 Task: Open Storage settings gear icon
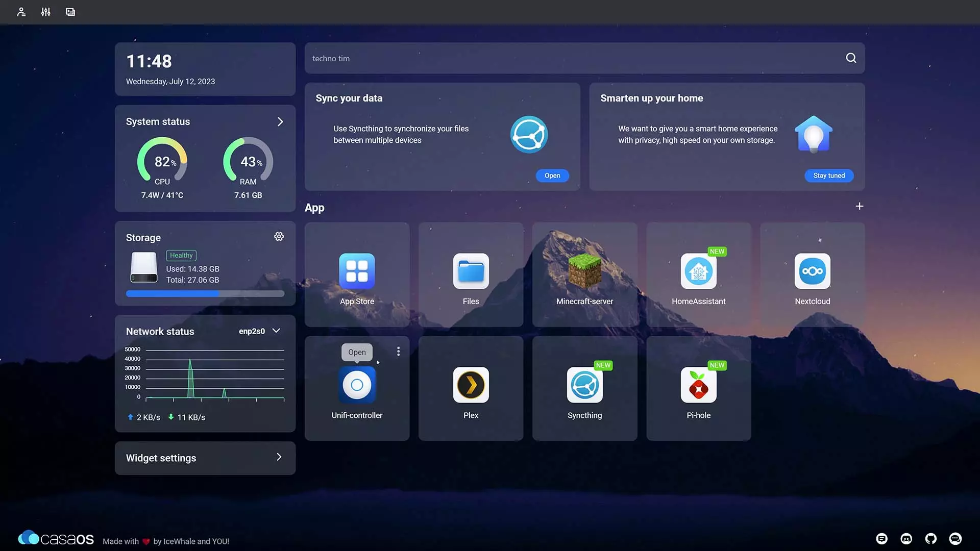[279, 236]
